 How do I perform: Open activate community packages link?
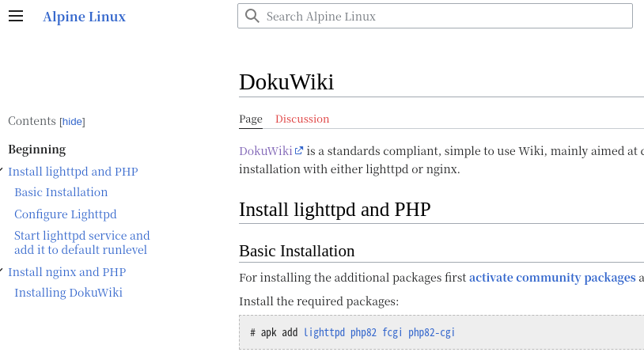click(x=552, y=278)
